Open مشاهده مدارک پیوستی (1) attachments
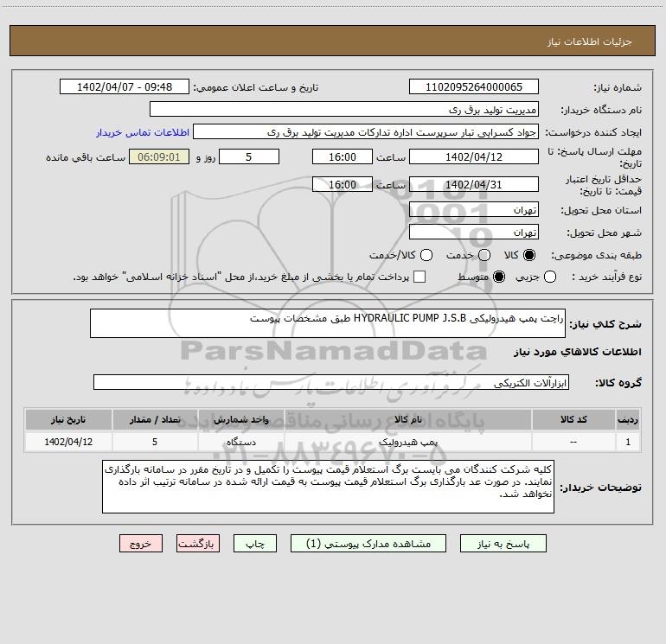Viewport: 666px width, 644px height. (368, 544)
